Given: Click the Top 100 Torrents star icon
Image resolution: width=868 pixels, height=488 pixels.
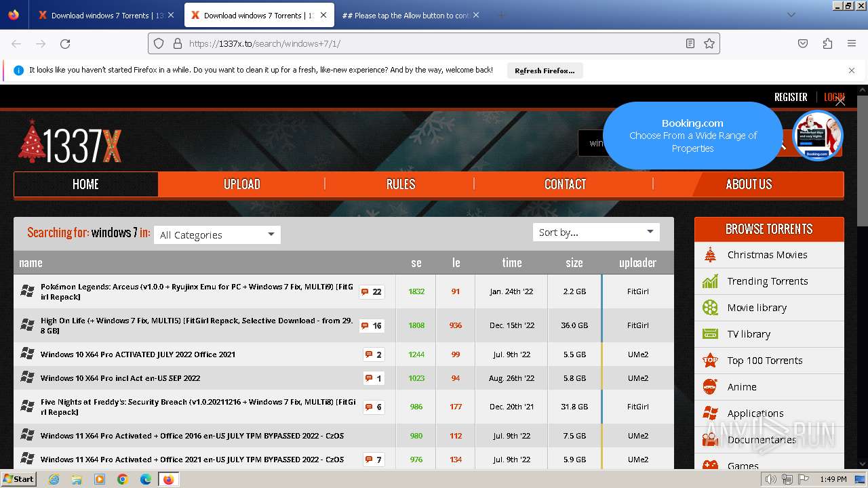Looking at the screenshot, I should click(x=710, y=361).
